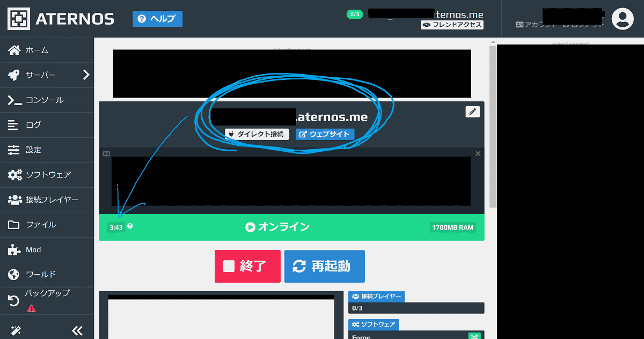Click the 1700MB RAM badge
This screenshot has height=339, width=644.
pos(453,227)
